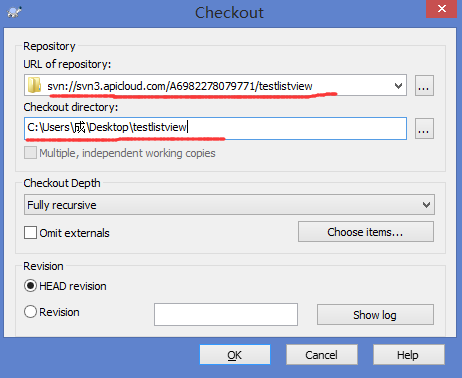Viewport: 462px width, 378px height.
Task: Enable the Omit externals checkbox
Action: [x=30, y=233]
